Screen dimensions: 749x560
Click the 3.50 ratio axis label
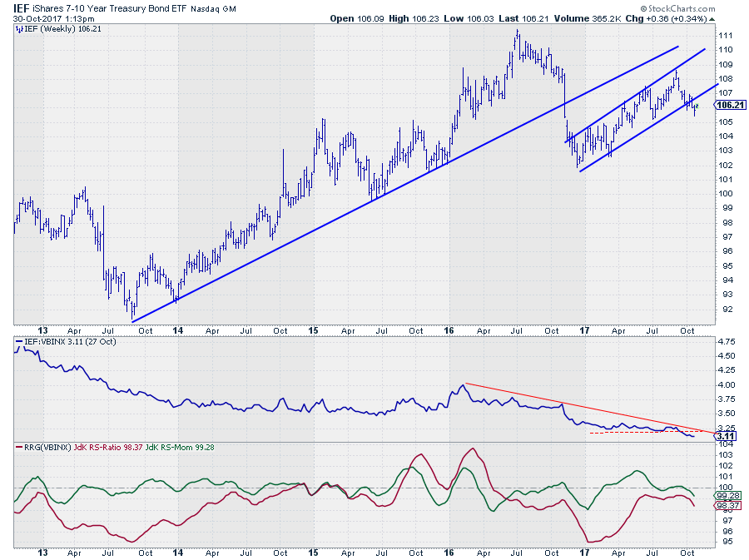(727, 414)
